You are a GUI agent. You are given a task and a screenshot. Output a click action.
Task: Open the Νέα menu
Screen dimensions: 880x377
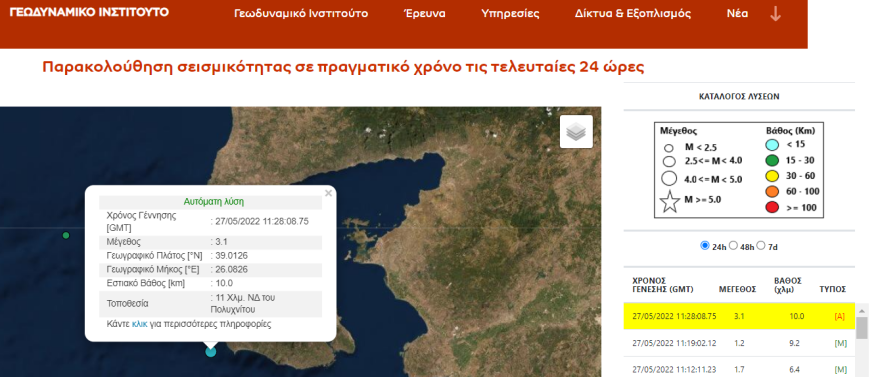[737, 14]
